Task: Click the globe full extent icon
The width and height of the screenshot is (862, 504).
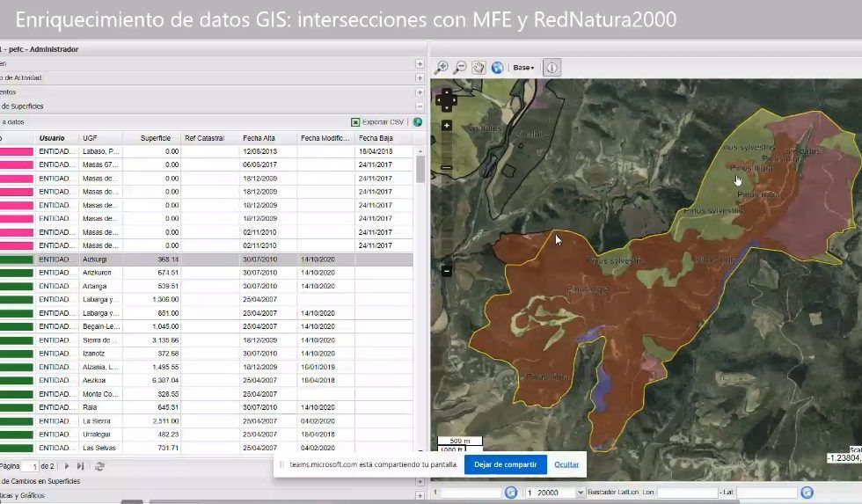Action: pos(497,68)
